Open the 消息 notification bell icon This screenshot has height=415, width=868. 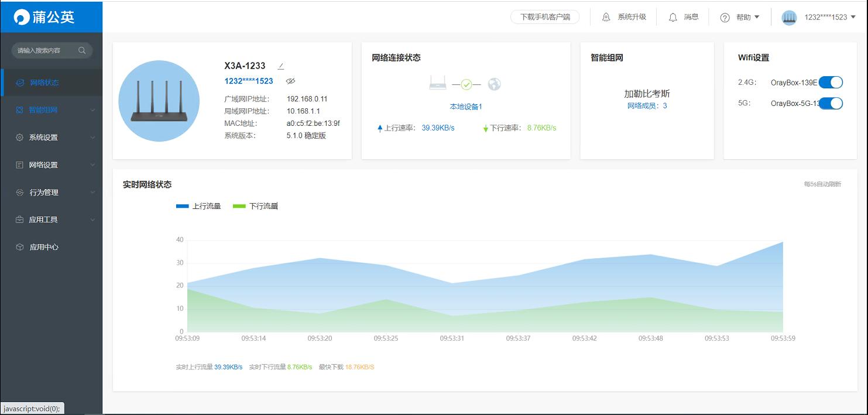click(674, 16)
